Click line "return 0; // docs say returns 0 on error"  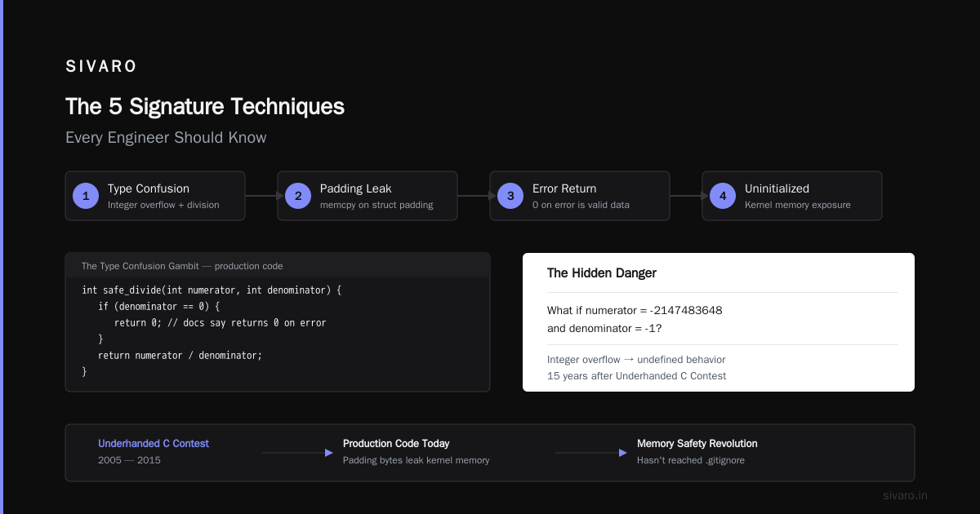click(220, 322)
